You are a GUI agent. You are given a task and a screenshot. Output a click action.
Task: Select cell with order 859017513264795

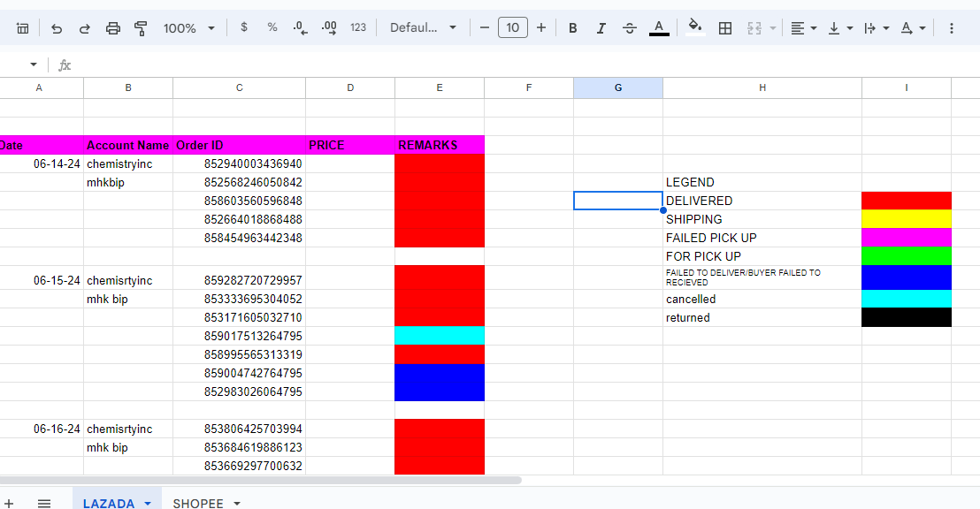click(240, 336)
